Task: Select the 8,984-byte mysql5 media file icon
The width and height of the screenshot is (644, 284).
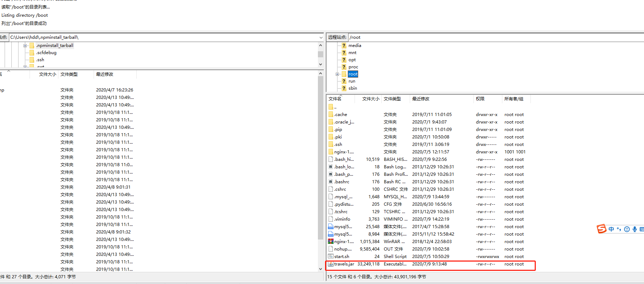Action: click(331, 234)
